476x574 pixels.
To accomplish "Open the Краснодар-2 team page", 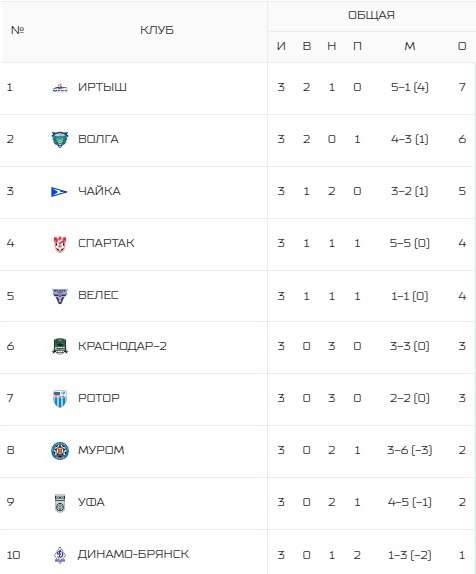I will point(122,346).
